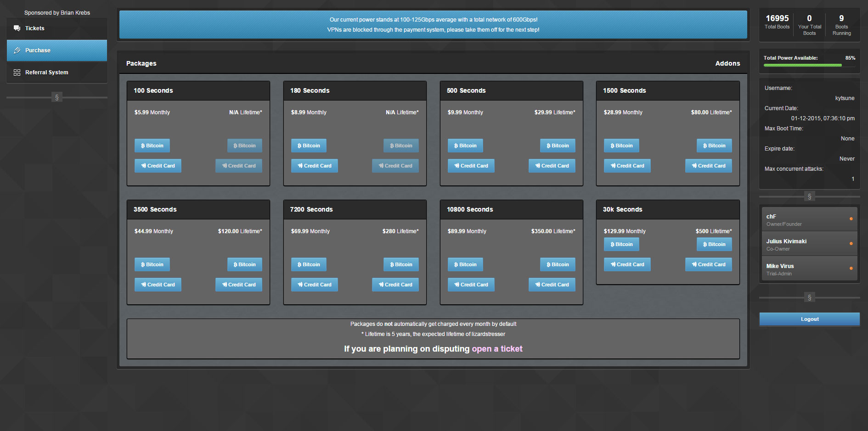The image size is (868, 431).
Task: Click greyed-out lifetime Credit Card under 100 Seconds
Action: click(239, 166)
